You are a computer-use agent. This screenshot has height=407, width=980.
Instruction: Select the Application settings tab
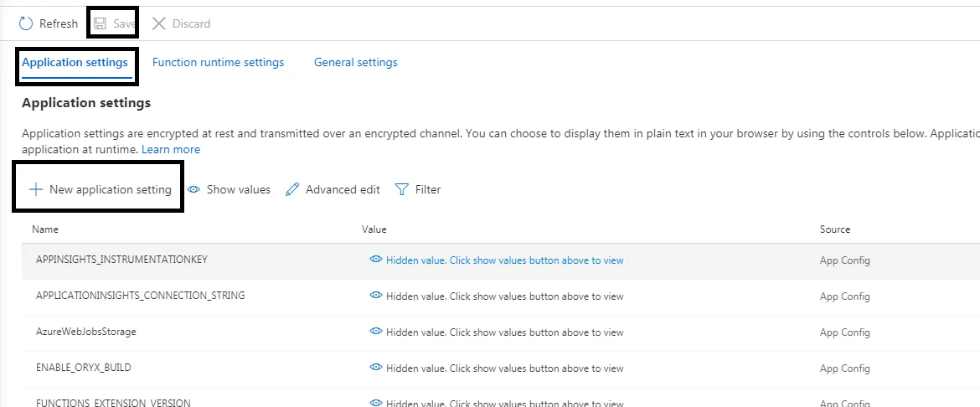pyautogui.click(x=75, y=62)
